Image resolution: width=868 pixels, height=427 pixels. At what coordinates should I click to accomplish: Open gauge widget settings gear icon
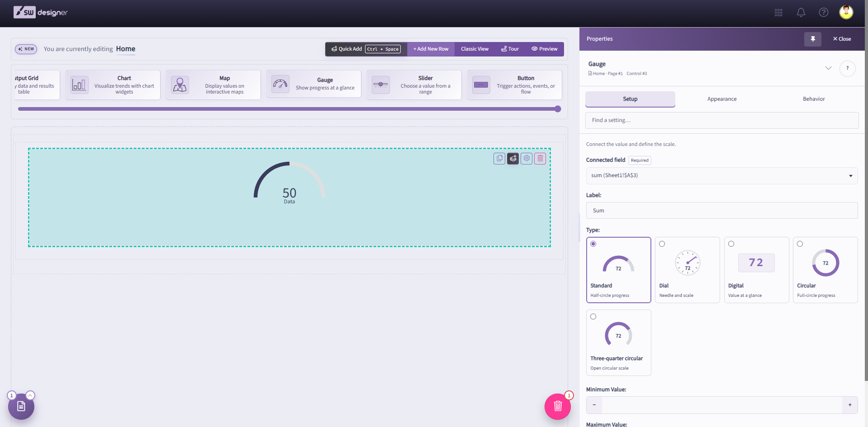coord(526,159)
